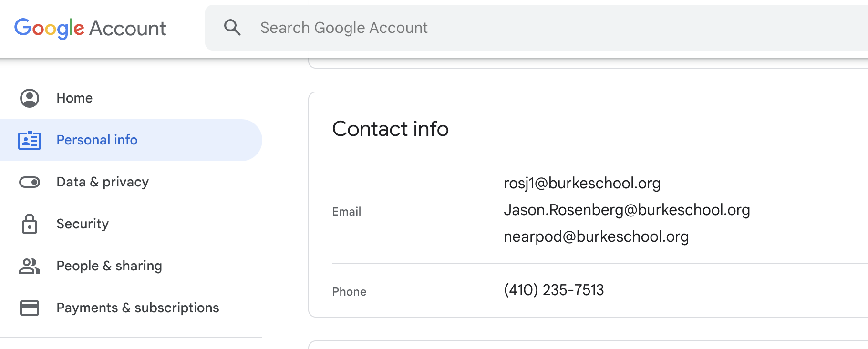The image size is (868, 349).
Task: Click the Personal info ID card icon
Action: (x=30, y=140)
